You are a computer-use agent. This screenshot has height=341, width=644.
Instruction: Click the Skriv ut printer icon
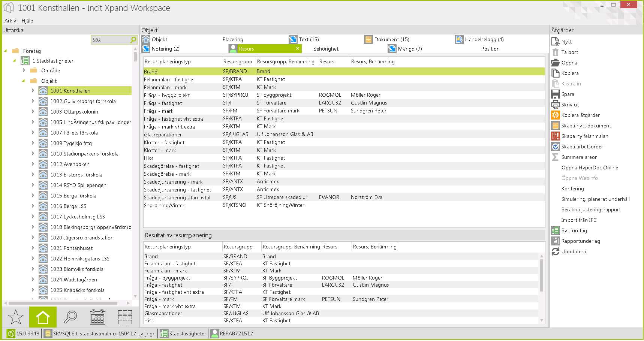[556, 105]
